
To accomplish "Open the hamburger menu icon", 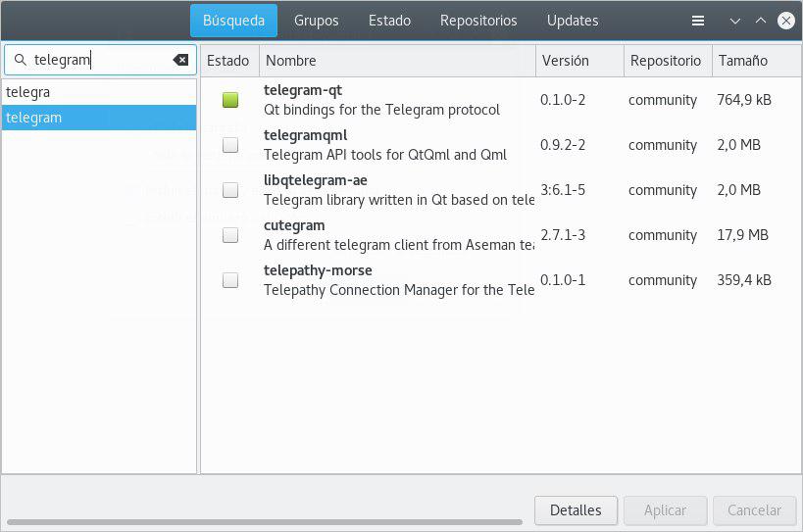I will (x=698, y=21).
